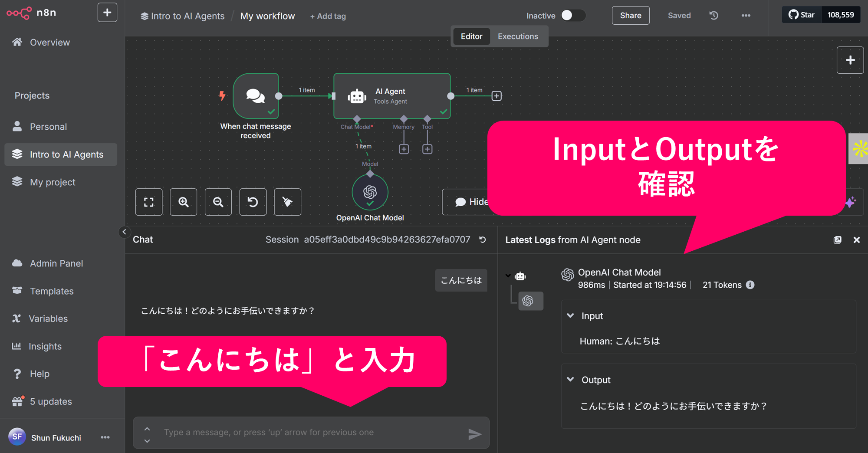Screen dimensions: 868x453
Task: Focus the chat message input field
Action: click(x=312, y=433)
